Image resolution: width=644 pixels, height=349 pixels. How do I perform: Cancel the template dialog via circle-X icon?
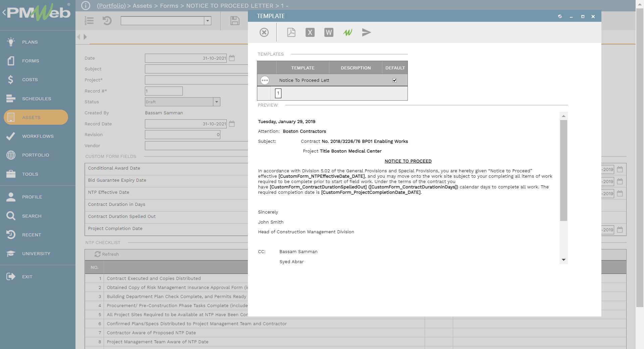click(x=264, y=33)
